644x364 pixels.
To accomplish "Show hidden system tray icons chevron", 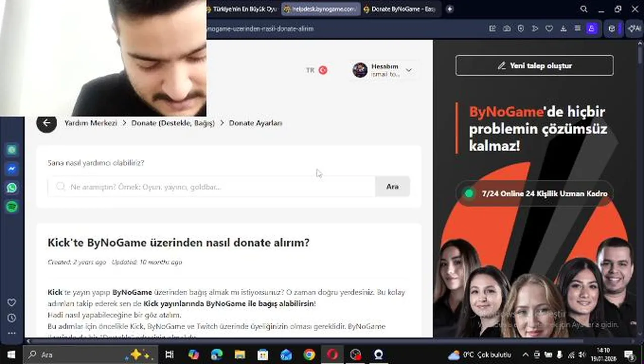I will (525, 354).
